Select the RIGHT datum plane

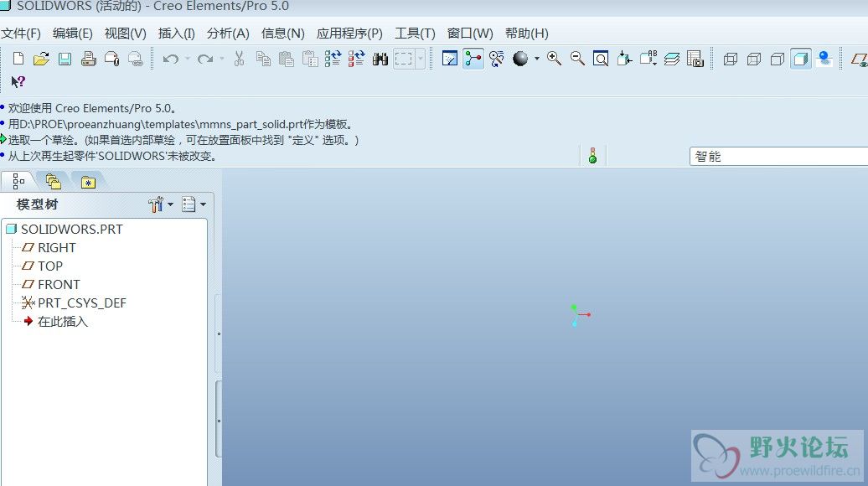(49, 247)
